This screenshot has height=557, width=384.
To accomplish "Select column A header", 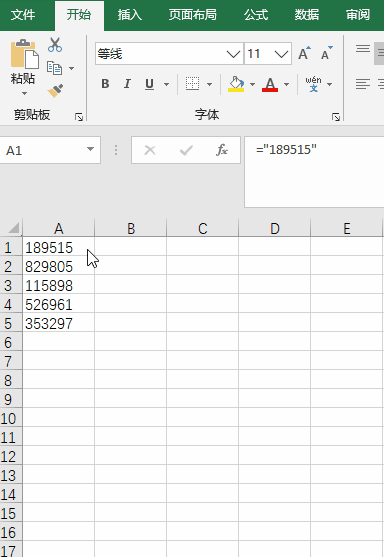I will pyautogui.click(x=59, y=228).
